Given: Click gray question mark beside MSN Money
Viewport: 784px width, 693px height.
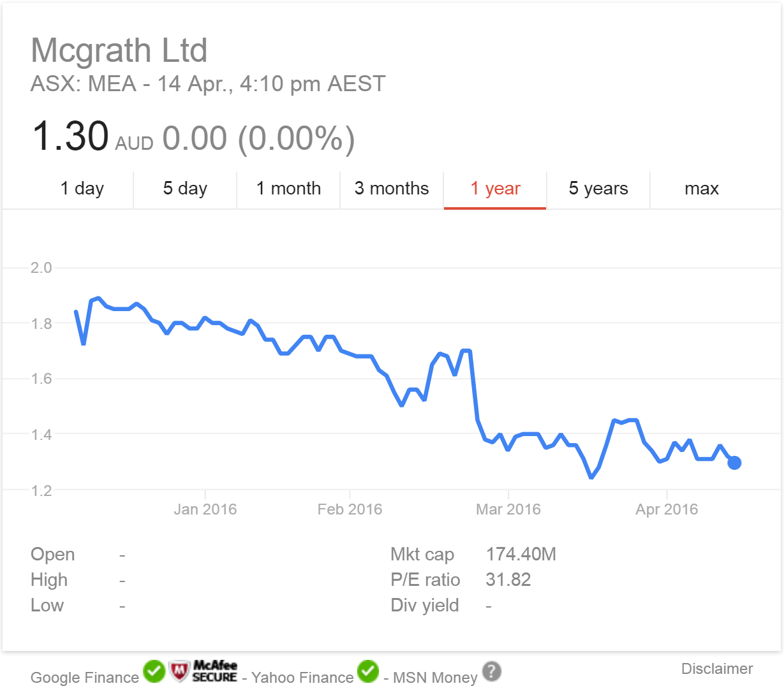Looking at the screenshot, I should coord(492,671).
